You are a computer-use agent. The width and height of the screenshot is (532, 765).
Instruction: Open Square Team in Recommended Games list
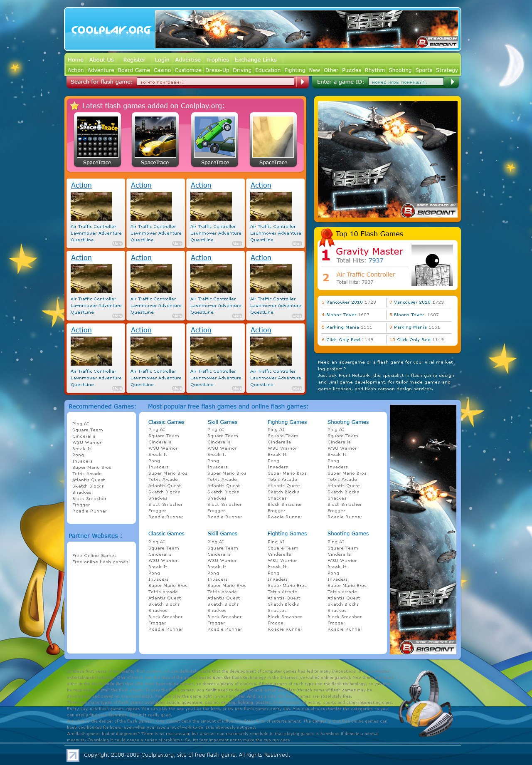88,430
